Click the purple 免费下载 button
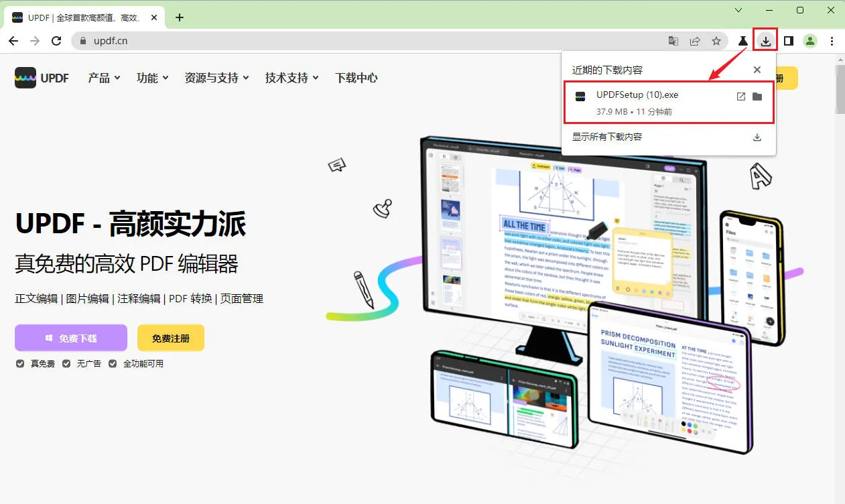Image resolution: width=845 pixels, height=504 pixels. coord(71,338)
